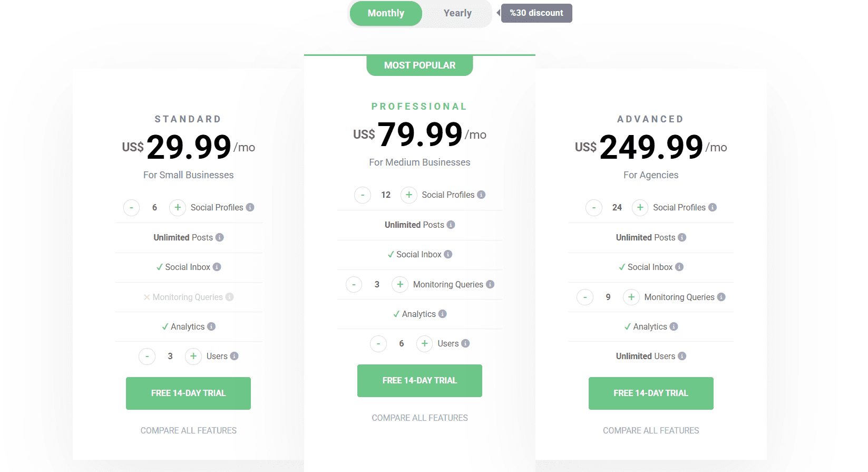Open Compare All Features under Standard plan
The width and height of the screenshot is (868, 472).
188,430
